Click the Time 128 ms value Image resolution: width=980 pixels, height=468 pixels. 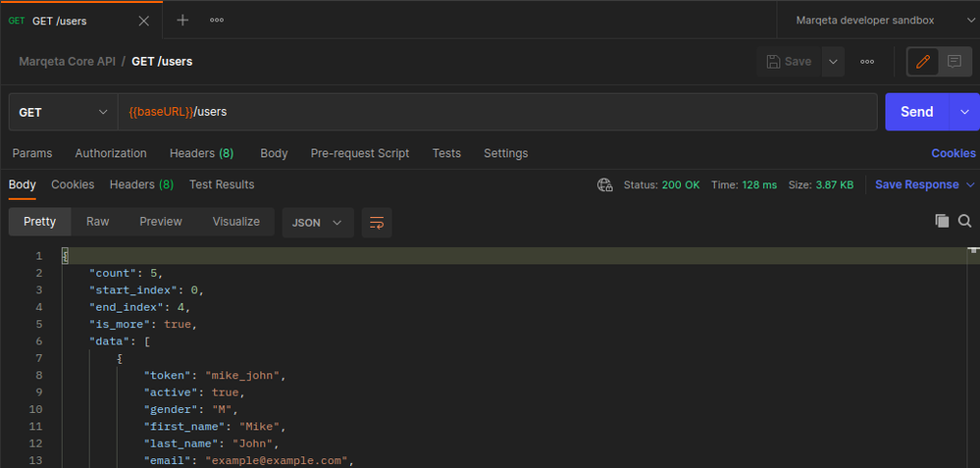(x=759, y=185)
